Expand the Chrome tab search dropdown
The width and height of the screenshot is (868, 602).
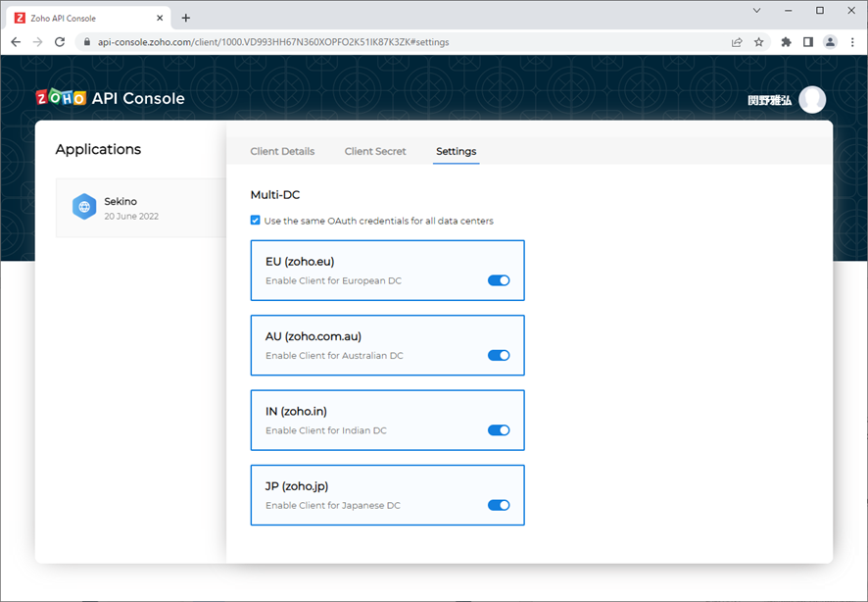point(756,11)
